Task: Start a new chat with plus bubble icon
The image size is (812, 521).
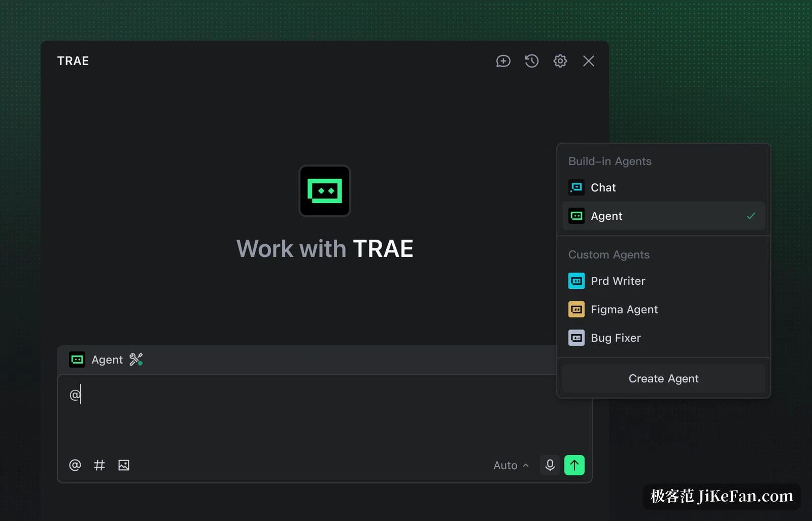Action: tap(503, 61)
